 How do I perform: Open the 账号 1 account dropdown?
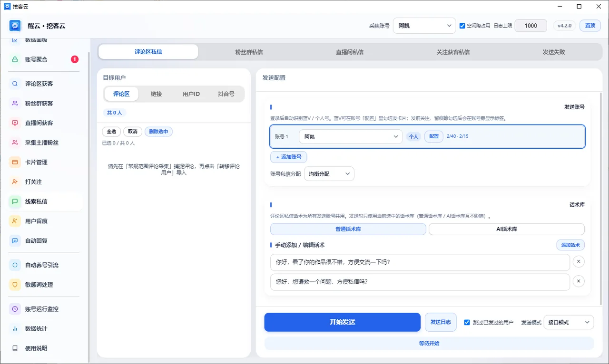pos(351,137)
